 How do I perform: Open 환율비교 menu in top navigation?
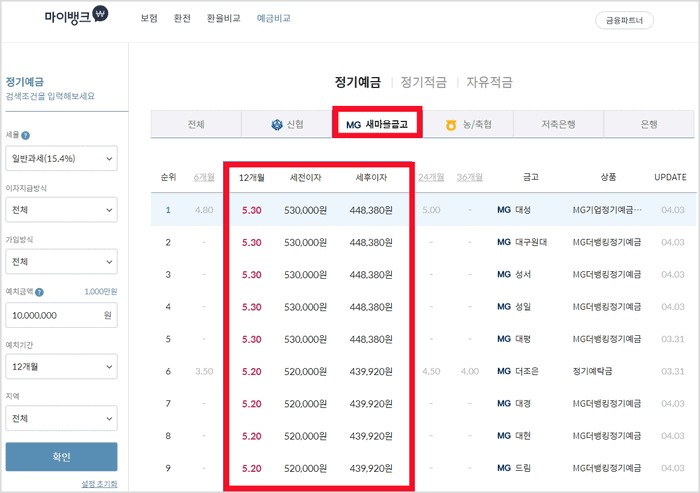224,18
